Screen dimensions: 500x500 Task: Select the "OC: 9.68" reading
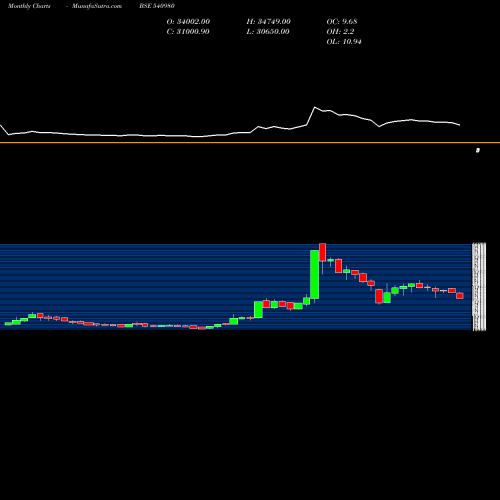pos(342,21)
